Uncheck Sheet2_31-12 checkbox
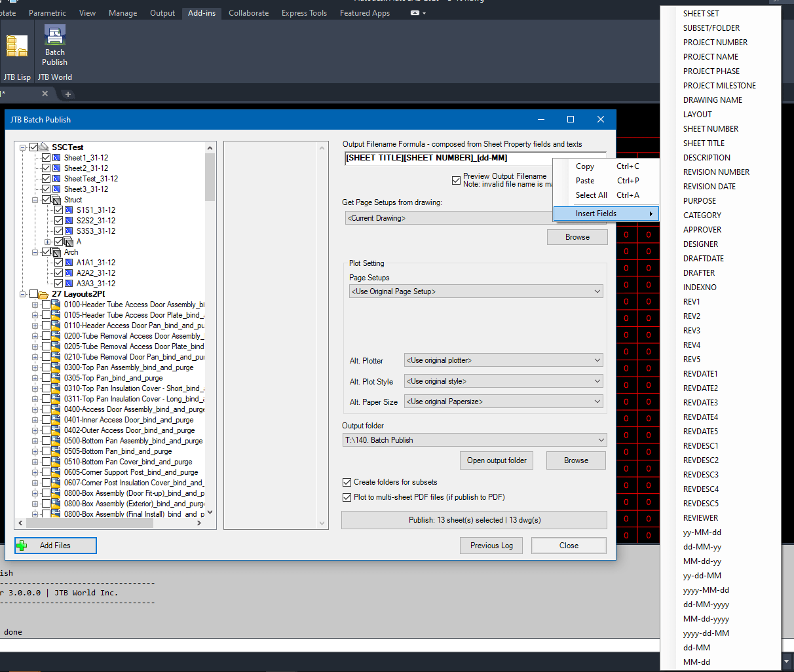This screenshot has width=794, height=672. pos(46,168)
